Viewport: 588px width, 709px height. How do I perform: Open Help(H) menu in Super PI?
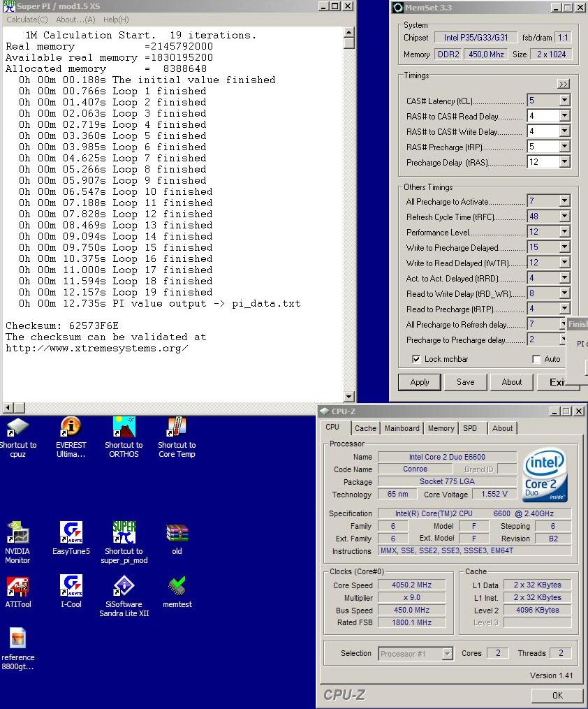[116, 20]
